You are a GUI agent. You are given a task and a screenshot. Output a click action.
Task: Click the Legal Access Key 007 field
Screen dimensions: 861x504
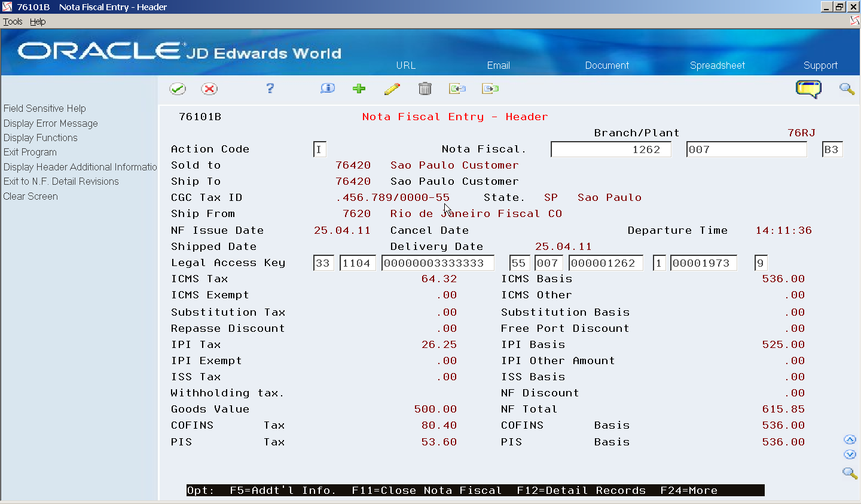coord(549,263)
